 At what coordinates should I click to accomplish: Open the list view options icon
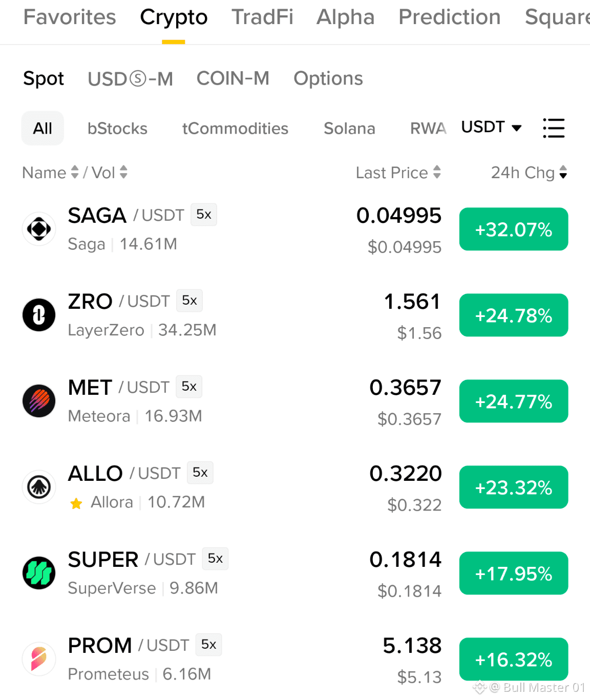554,128
